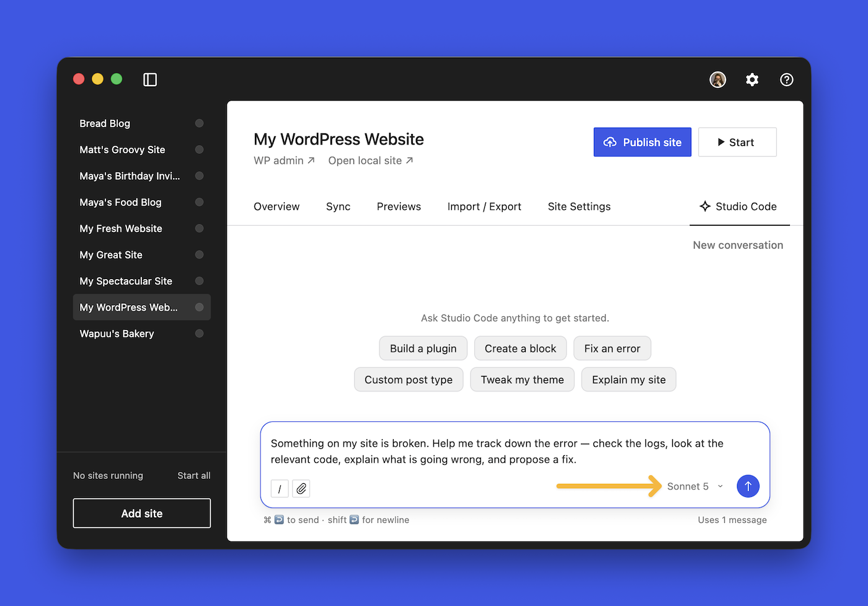868x606 pixels.
Task: Choose the Create a block suggestion
Action: point(520,349)
